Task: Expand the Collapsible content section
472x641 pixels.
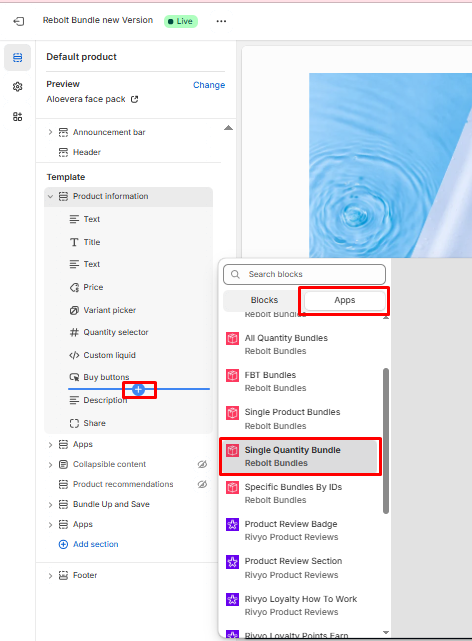Action: [50, 465]
